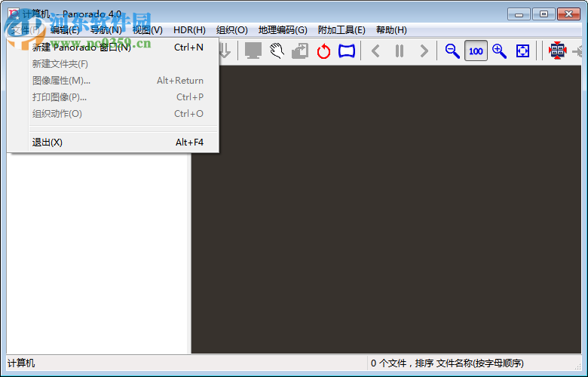Open the 组织(O) menu

click(231, 30)
